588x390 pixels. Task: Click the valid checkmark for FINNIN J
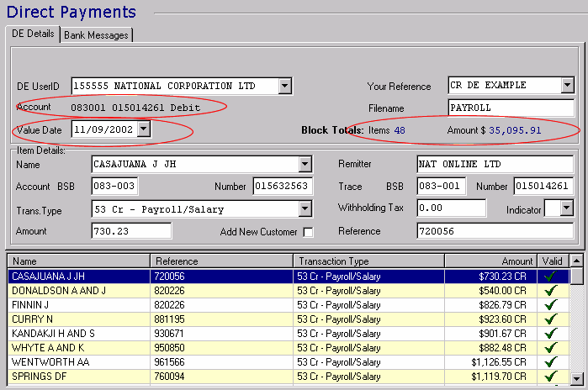pyautogui.click(x=550, y=304)
